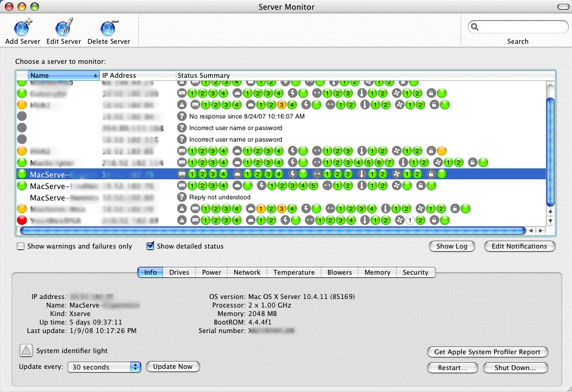Select the 'Reply not understood' MacServe row

(281, 198)
